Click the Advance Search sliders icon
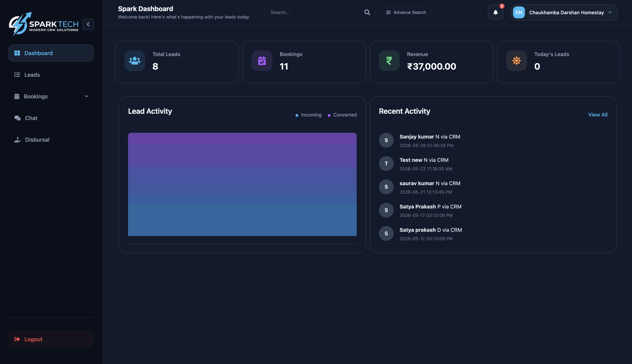 [388, 12]
